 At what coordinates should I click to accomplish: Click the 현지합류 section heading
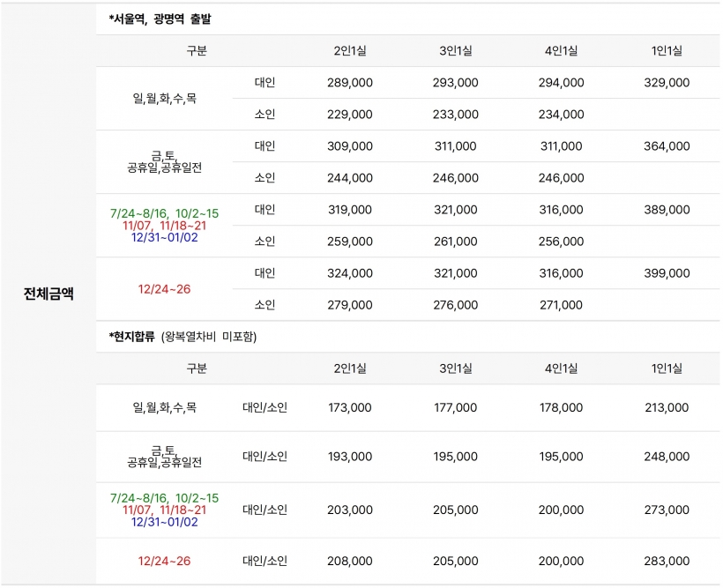(x=132, y=337)
